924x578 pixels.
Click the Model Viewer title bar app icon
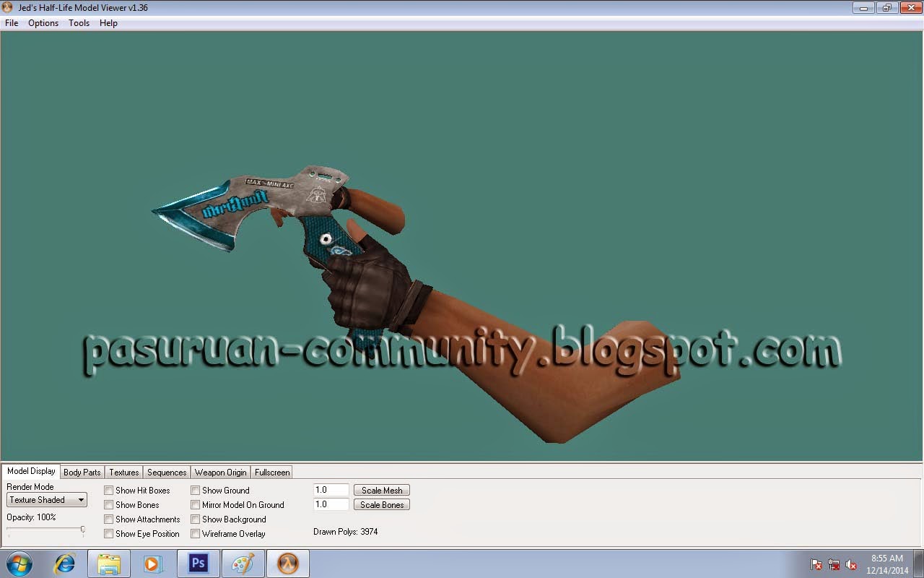tap(8, 7)
